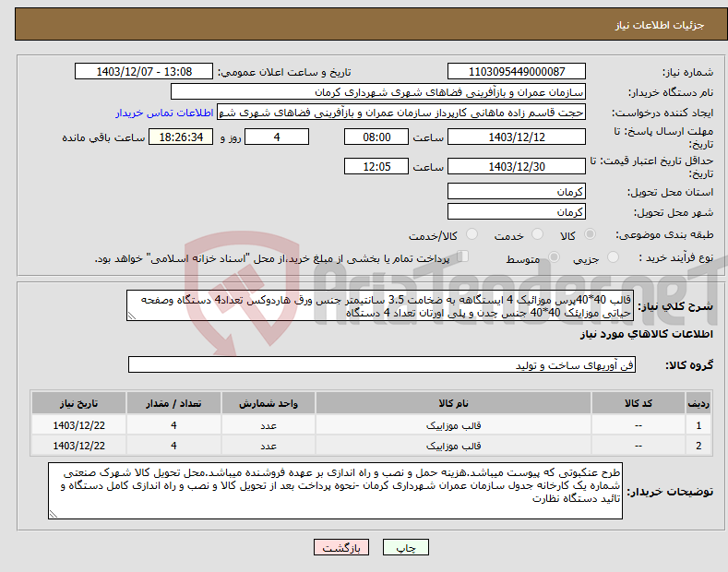Click قالب موزاییک in row 2
728x572 pixels.
point(453,446)
